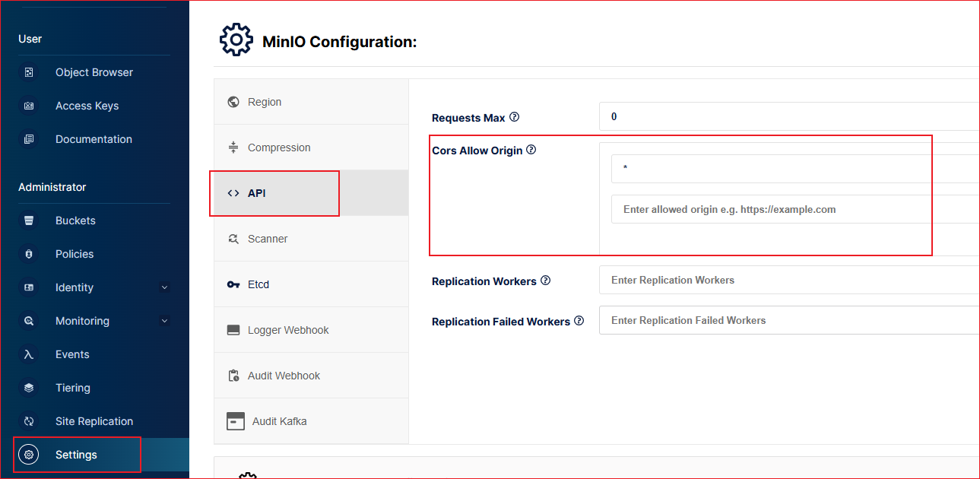The image size is (980, 479).
Task: Click help icon next to Requests Max
Action: tap(515, 117)
